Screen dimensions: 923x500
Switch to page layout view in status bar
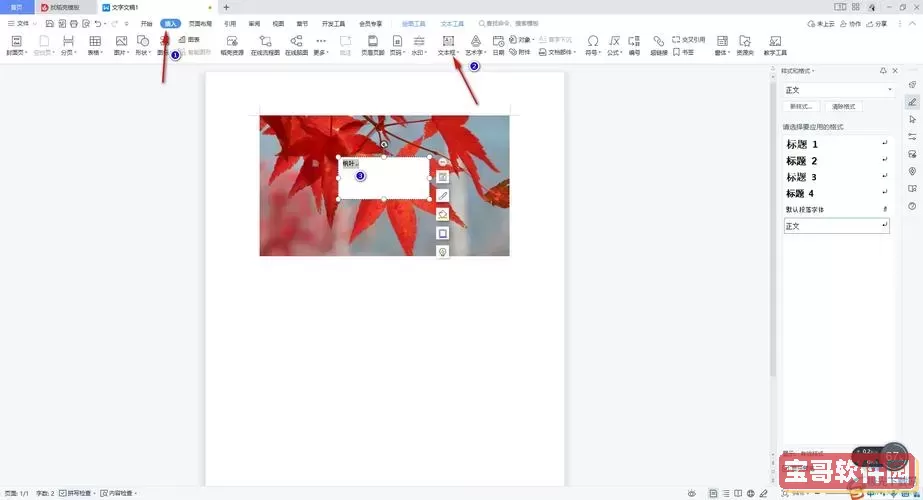(x=713, y=494)
